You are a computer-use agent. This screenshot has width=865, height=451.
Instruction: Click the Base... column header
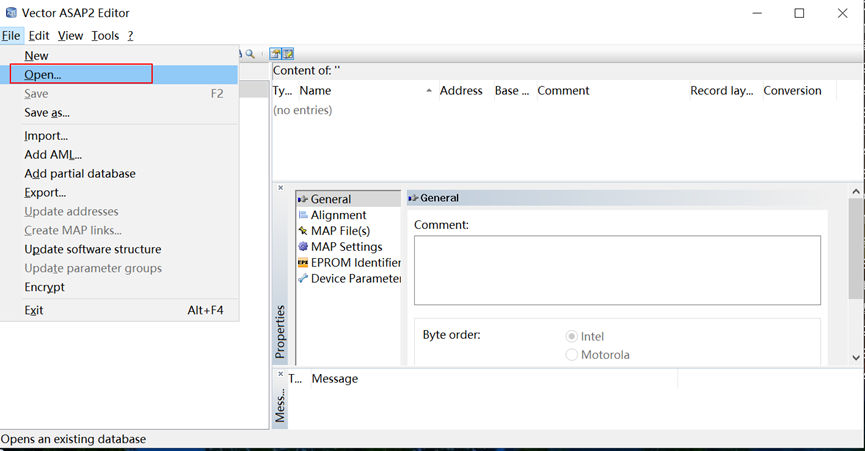click(514, 91)
